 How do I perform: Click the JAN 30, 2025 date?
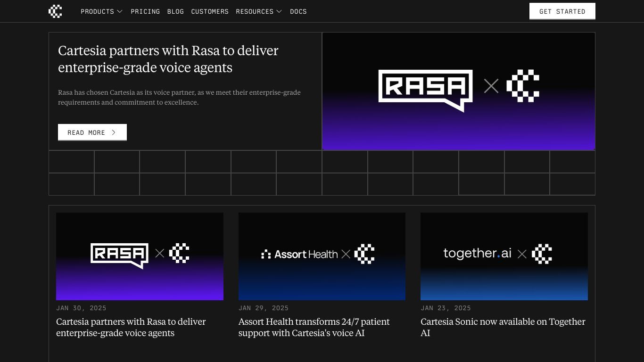[81, 308]
